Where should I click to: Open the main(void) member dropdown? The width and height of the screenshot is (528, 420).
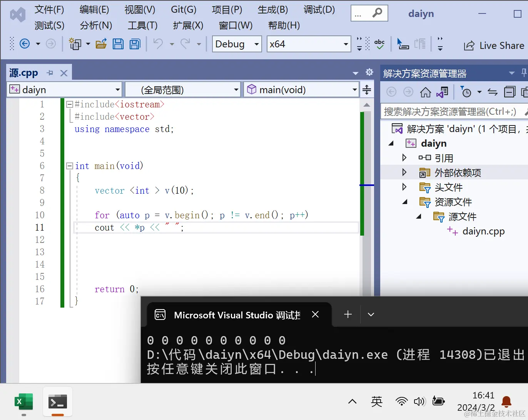[x=301, y=90]
